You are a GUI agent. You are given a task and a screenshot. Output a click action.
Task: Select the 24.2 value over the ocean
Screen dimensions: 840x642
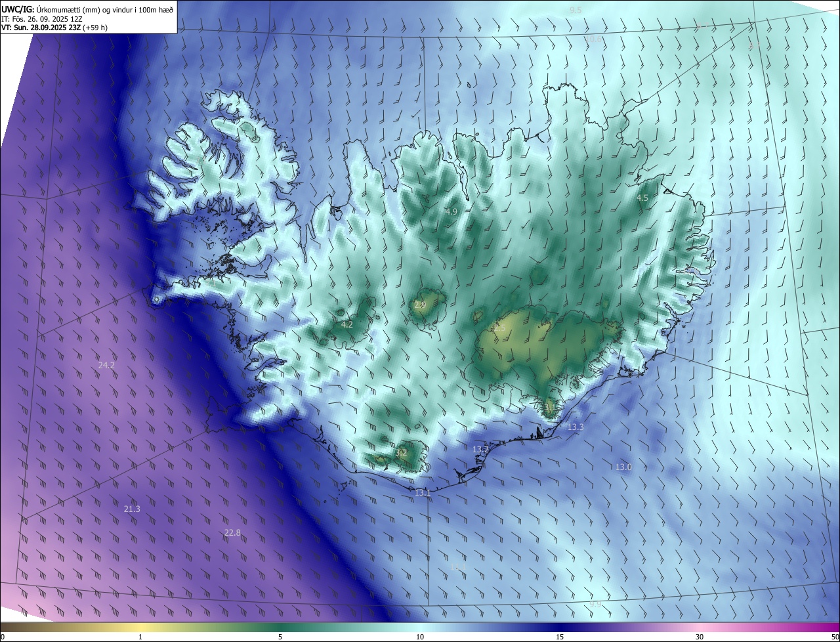(x=106, y=365)
